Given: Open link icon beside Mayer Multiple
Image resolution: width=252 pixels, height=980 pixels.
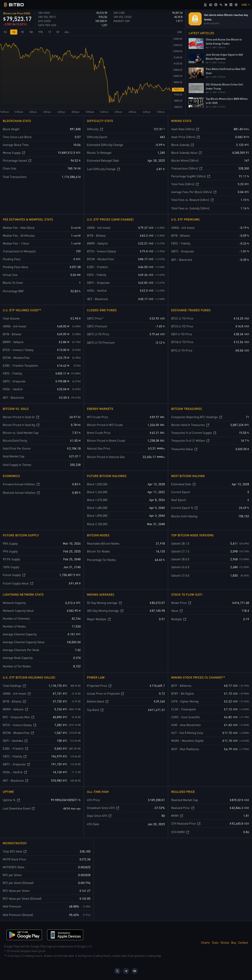Looking at the screenshot, I should point(110,619).
